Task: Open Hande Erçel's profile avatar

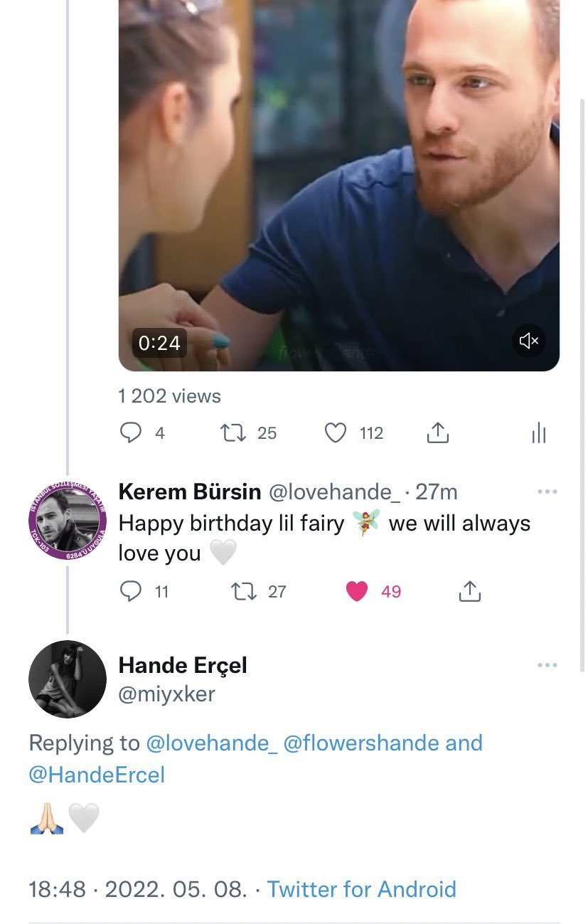Action: [x=68, y=679]
